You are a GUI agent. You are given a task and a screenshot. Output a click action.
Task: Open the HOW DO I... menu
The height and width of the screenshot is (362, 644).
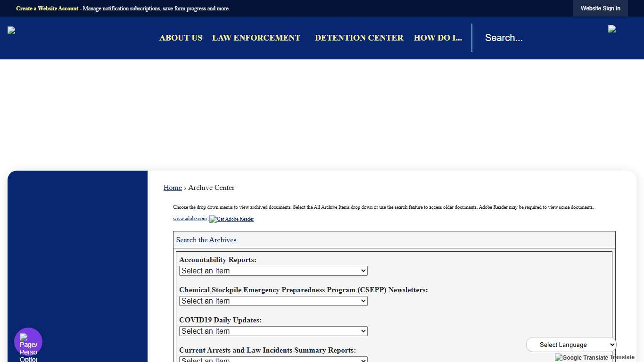pyautogui.click(x=438, y=38)
